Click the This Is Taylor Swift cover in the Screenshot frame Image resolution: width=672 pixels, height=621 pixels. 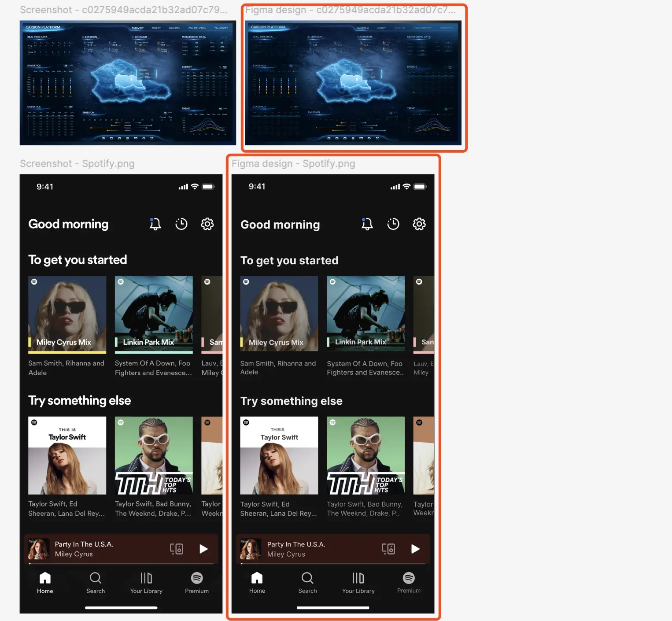tap(67, 455)
